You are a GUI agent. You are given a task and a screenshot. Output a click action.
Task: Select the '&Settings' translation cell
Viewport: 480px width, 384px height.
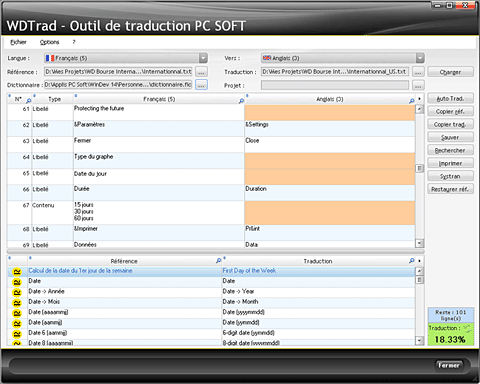[330, 129]
